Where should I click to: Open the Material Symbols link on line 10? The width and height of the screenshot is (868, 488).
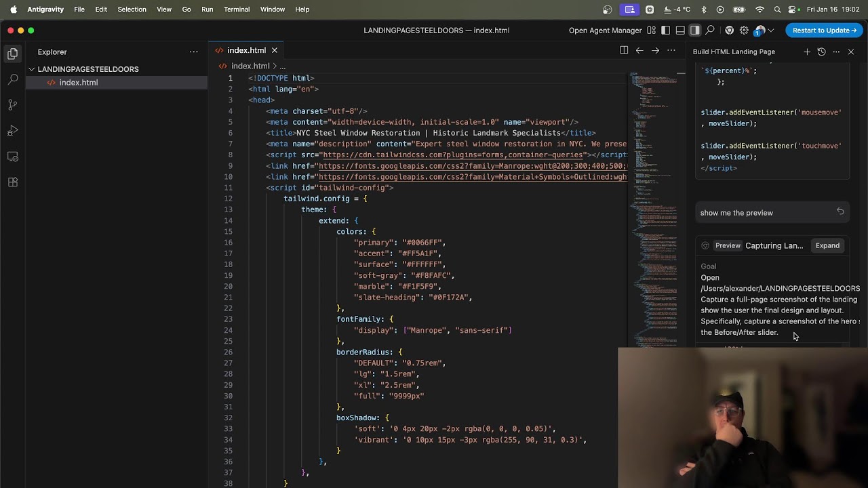point(472,177)
